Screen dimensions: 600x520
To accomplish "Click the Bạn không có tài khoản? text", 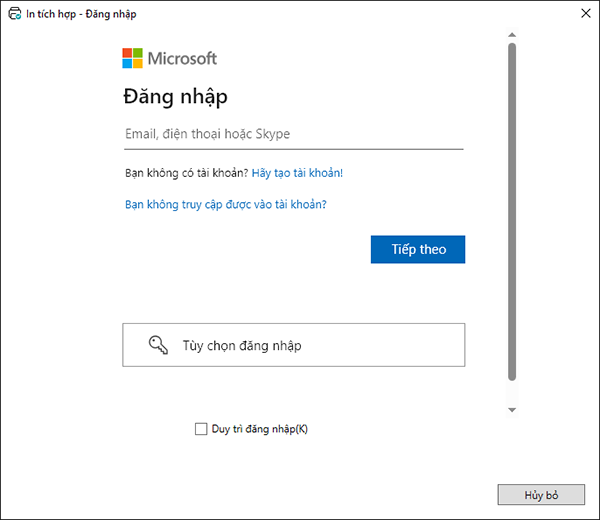I will click(187, 173).
